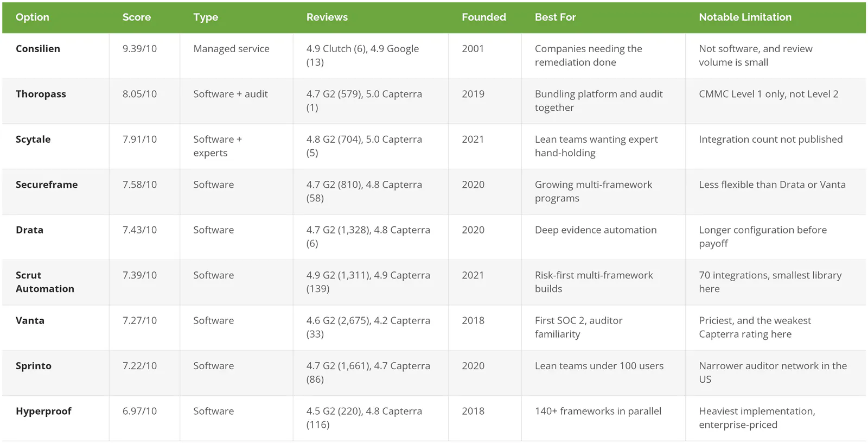Click the Type column header
This screenshot has height=443, width=868.
click(x=206, y=17)
